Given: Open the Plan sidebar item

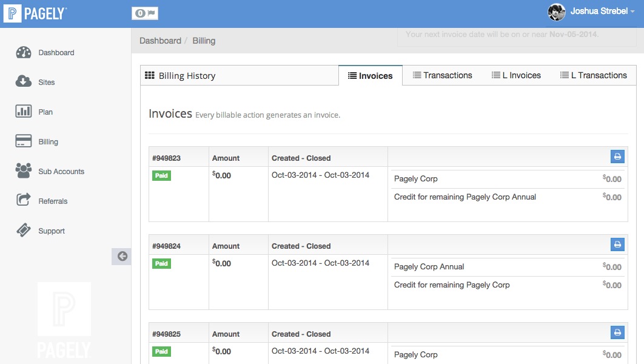Looking at the screenshot, I should pos(45,112).
